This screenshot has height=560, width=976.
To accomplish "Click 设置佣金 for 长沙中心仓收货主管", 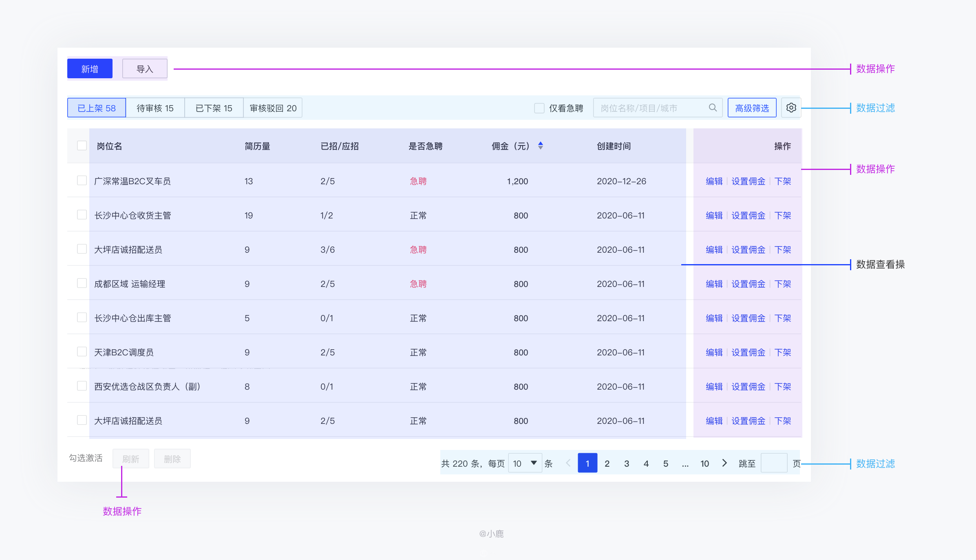I will tap(748, 215).
